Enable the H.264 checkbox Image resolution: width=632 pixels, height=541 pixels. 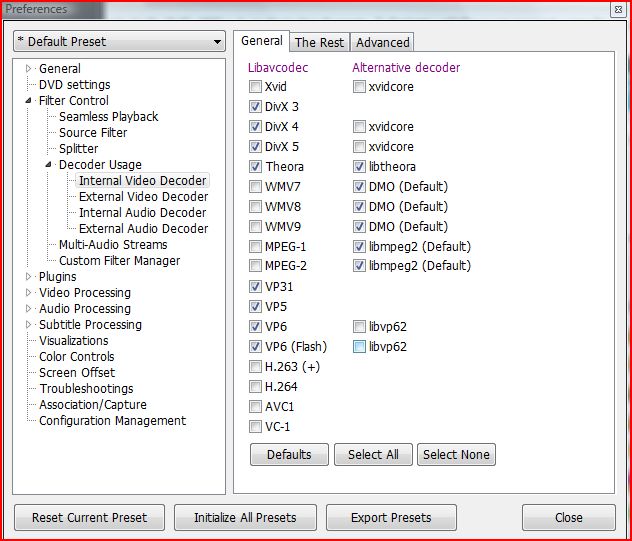pos(256,387)
